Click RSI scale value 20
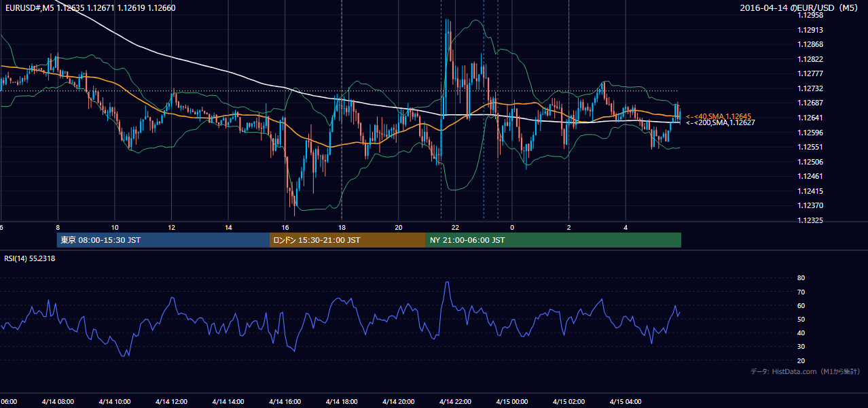The height and width of the screenshot is (408, 868). pos(801,360)
